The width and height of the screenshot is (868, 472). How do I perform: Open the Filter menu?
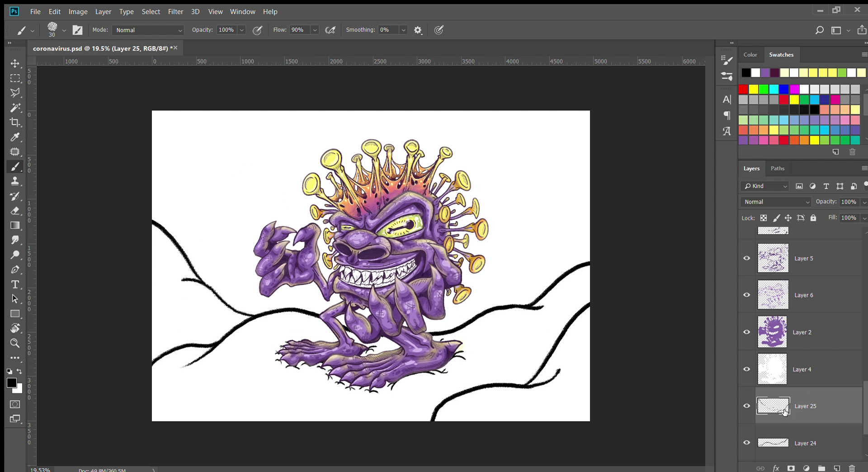pos(175,12)
